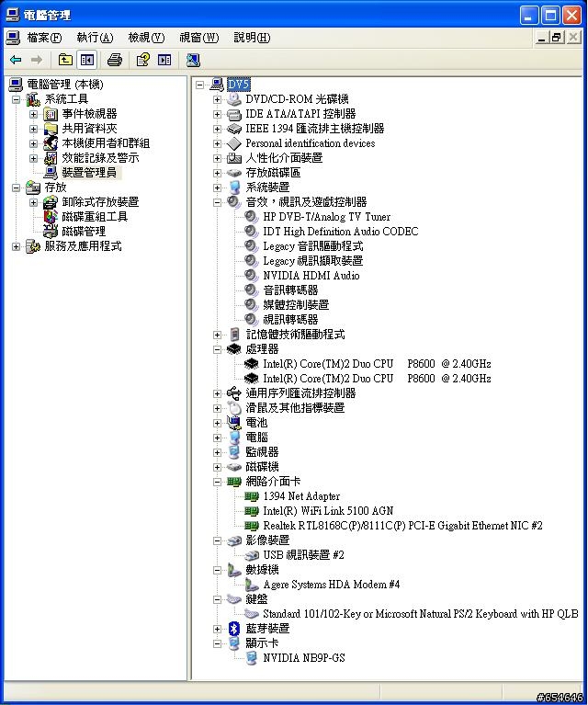Click the 通用序列匯流排控制器 USB icon
The width and height of the screenshot is (588, 705).
coord(234,393)
